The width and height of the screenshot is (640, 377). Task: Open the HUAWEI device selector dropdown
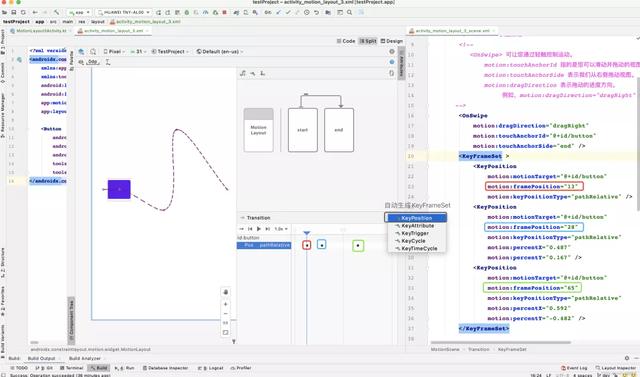tap(124, 12)
